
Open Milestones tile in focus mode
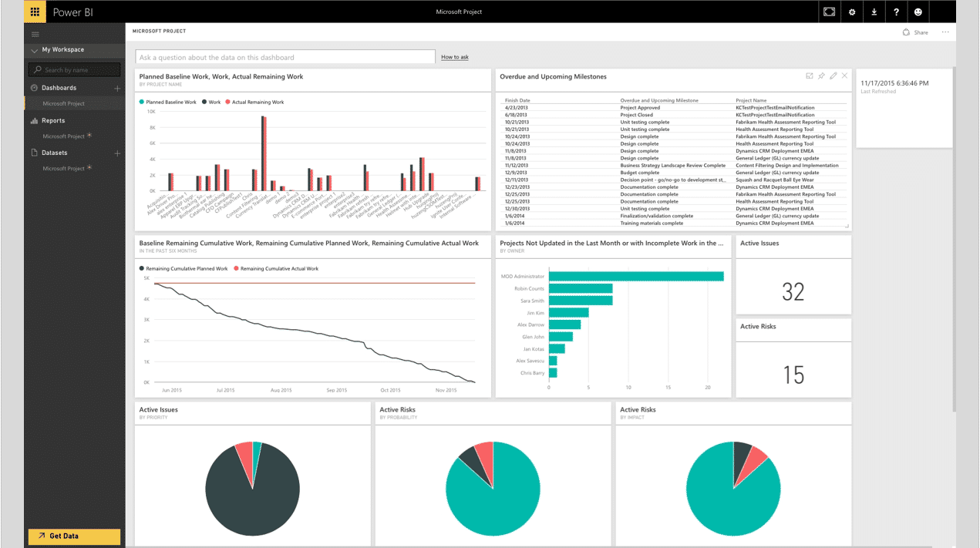[x=810, y=76]
